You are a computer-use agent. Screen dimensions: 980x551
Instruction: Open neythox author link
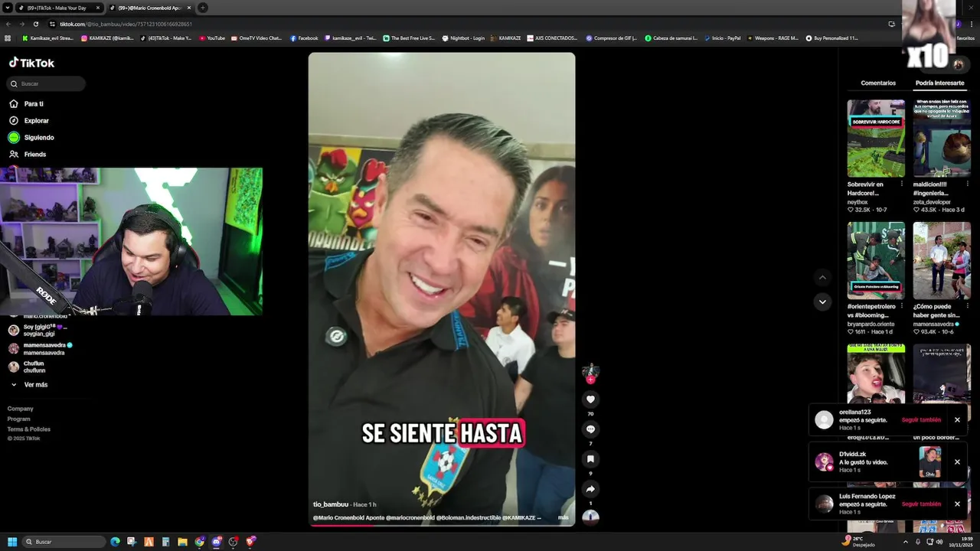tap(857, 202)
